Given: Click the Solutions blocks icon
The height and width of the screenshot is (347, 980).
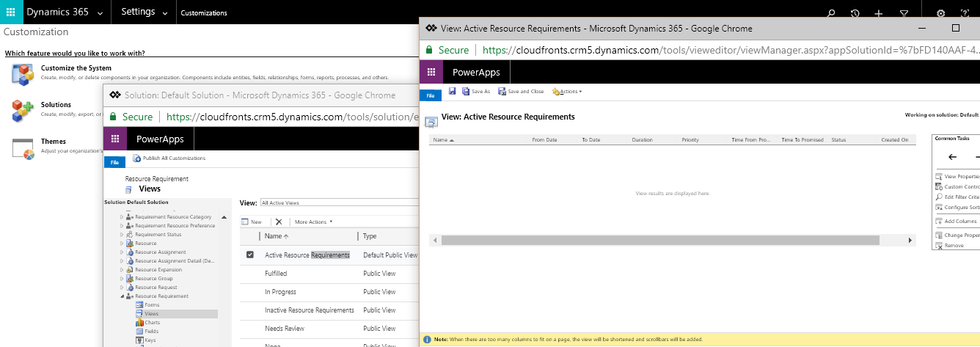Looking at the screenshot, I should pos(23,111).
